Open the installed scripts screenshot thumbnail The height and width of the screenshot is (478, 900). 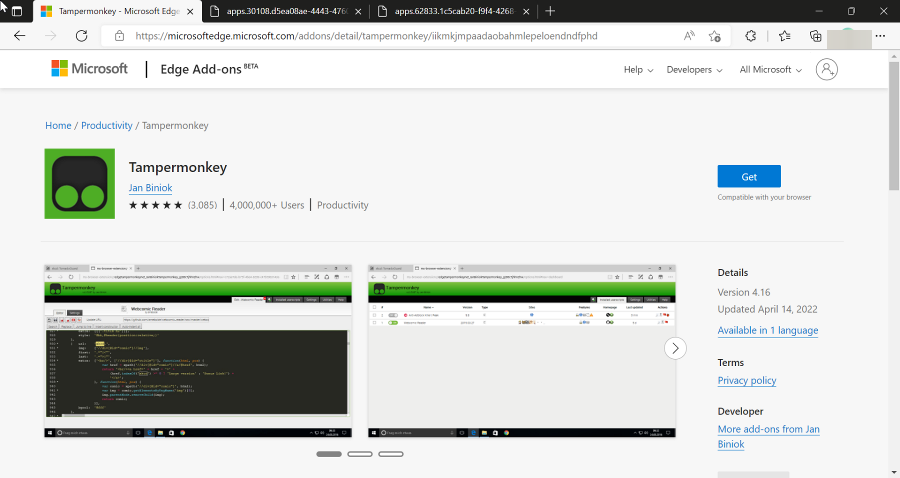(522, 351)
